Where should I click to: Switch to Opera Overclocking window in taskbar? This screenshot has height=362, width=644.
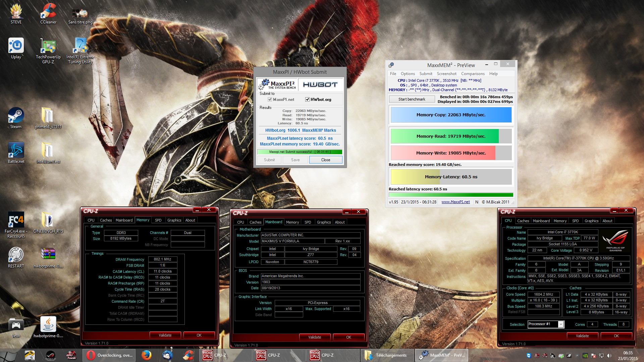click(x=110, y=355)
